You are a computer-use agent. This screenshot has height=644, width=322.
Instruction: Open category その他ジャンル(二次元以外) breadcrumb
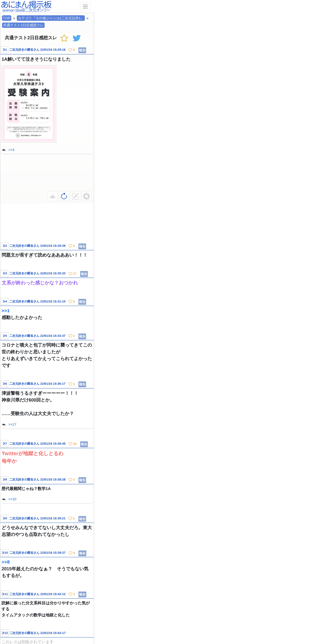[51, 18]
